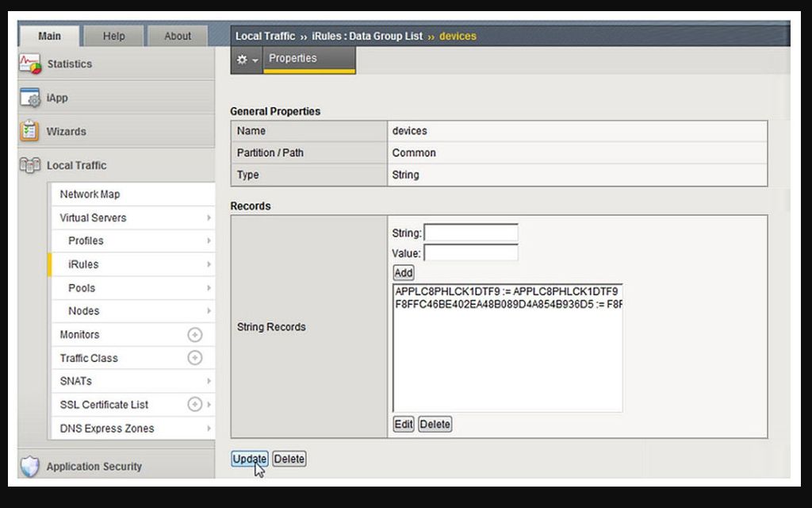Expand the Profiles submenu chevron
The width and height of the screenshot is (812, 508).
209,241
